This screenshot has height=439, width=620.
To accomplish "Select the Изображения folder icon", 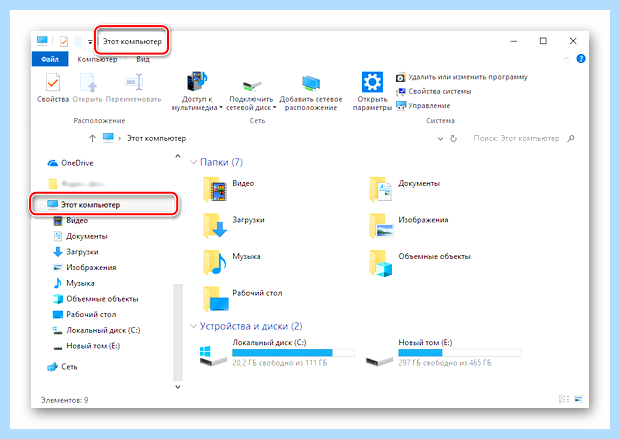I will pyautogui.click(x=381, y=225).
